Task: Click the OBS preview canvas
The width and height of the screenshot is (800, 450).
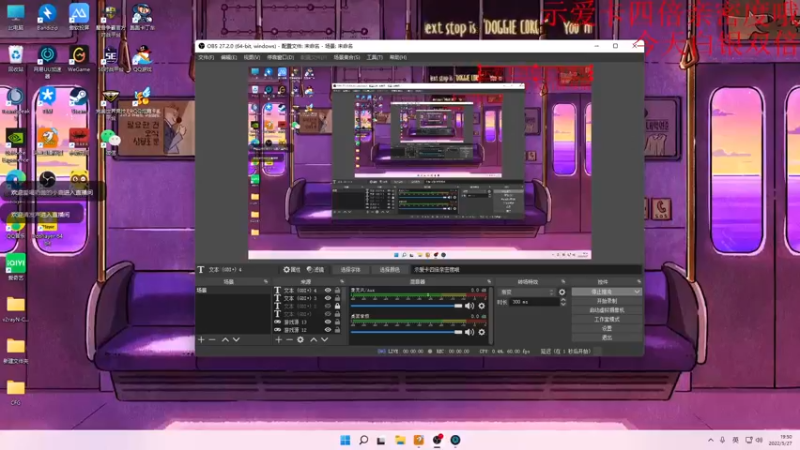Action: click(420, 163)
